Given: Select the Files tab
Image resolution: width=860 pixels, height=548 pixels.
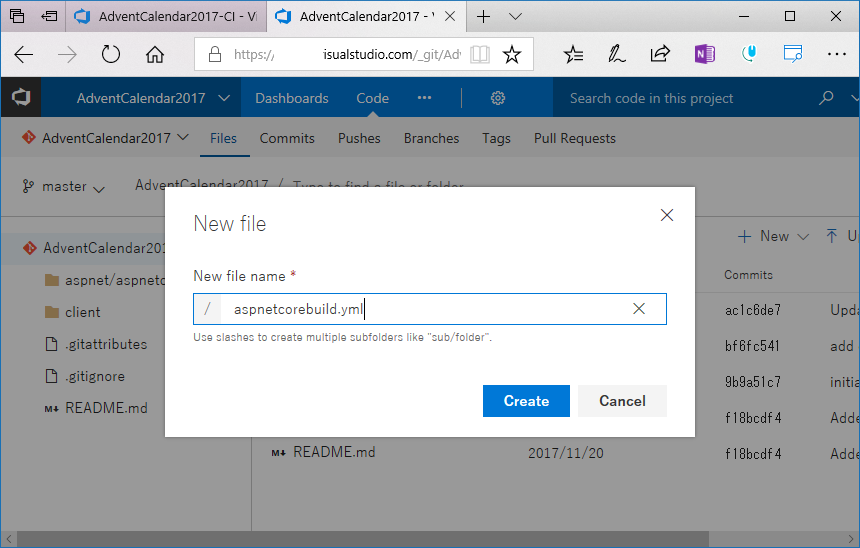Looking at the screenshot, I should [223, 138].
